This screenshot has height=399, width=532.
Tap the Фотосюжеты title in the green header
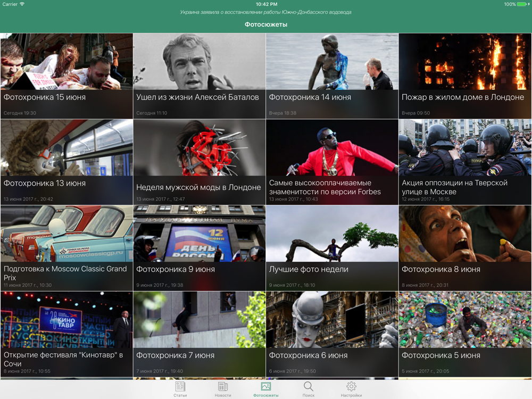tap(266, 24)
